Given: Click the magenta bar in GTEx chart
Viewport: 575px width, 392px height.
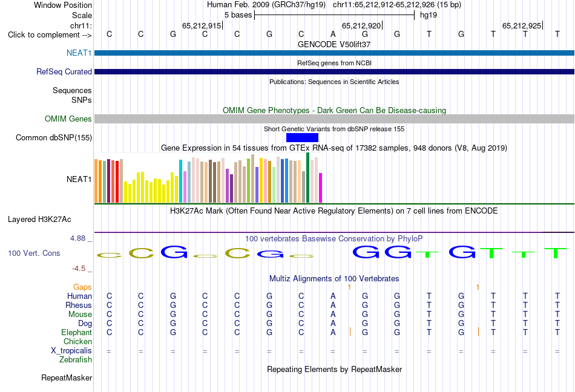Looking at the screenshot, I should pos(321,188).
